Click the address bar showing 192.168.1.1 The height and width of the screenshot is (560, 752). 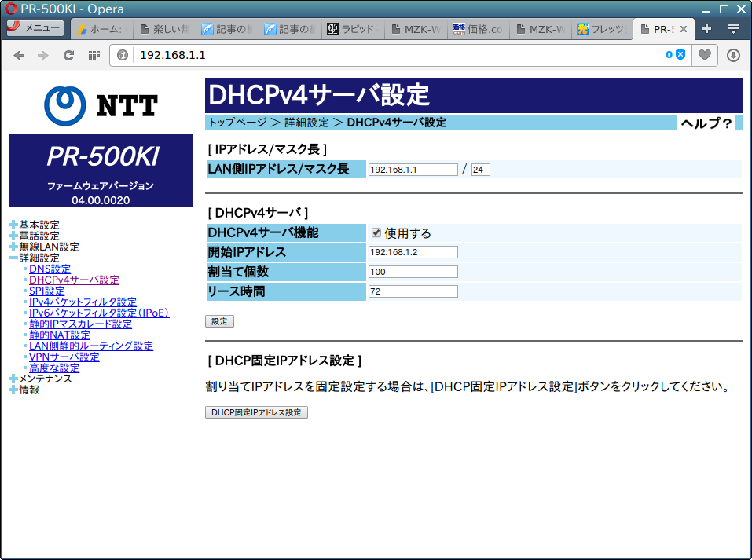[398, 55]
